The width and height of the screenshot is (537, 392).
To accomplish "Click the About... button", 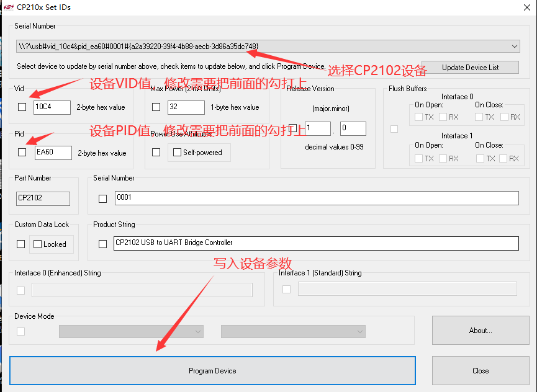I will click(x=481, y=331).
